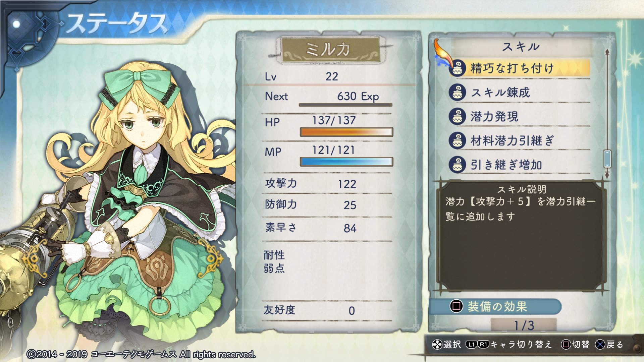The image size is (644, 362).
Task: Click the scroll down arrow of skill list
Action: point(607,174)
